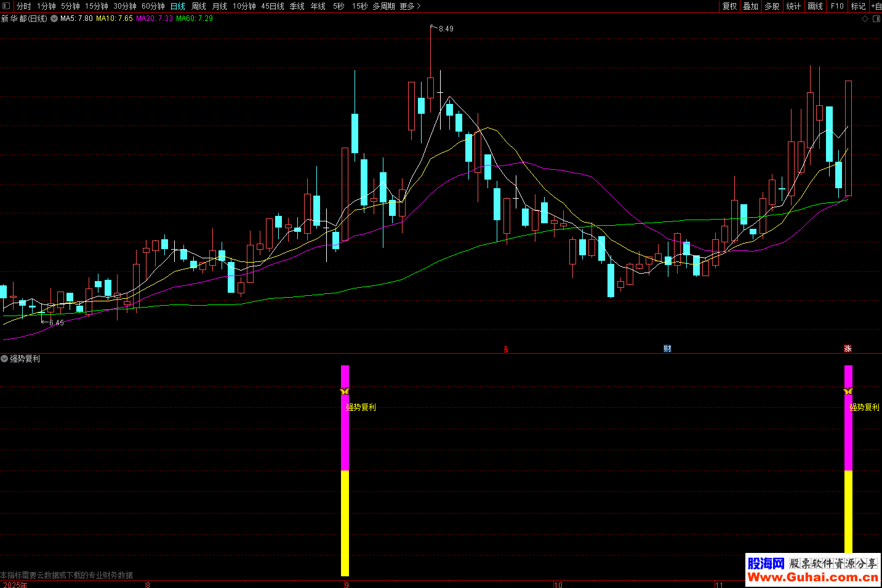The width and height of the screenshot is (882, 588).
Task: Click the butterfly icon on the September bar
Action: [x=345, y=391]
